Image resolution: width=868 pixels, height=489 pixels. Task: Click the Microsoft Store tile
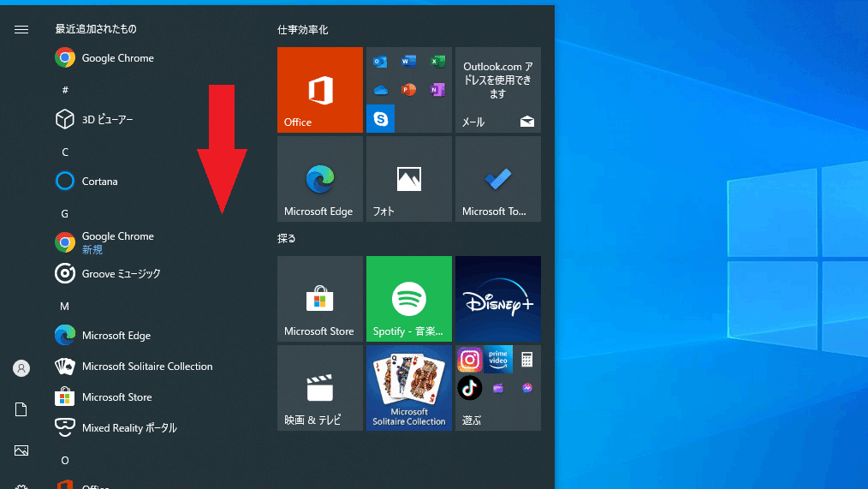pyautogui.click(x=320, y=299)
